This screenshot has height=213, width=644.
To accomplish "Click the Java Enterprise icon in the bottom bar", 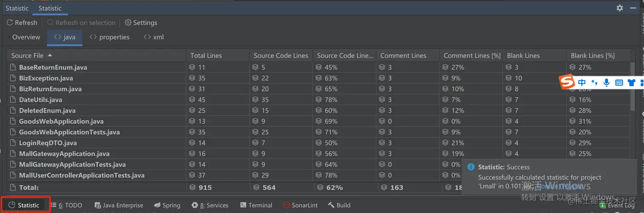I will coord(98,205).
